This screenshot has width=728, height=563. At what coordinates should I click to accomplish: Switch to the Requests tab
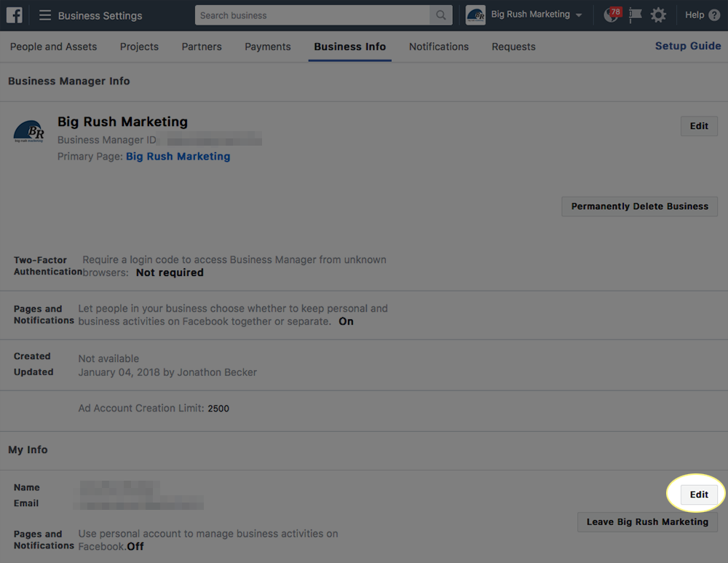[x=513, y=47]
